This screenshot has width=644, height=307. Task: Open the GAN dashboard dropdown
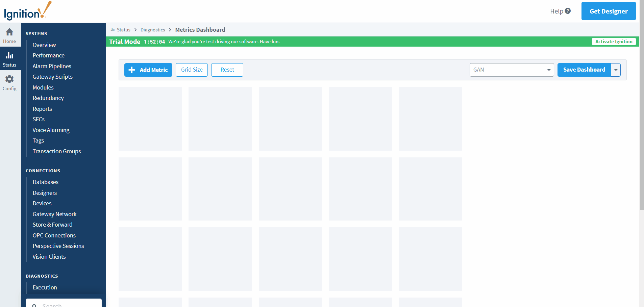[x=512, y=70]
